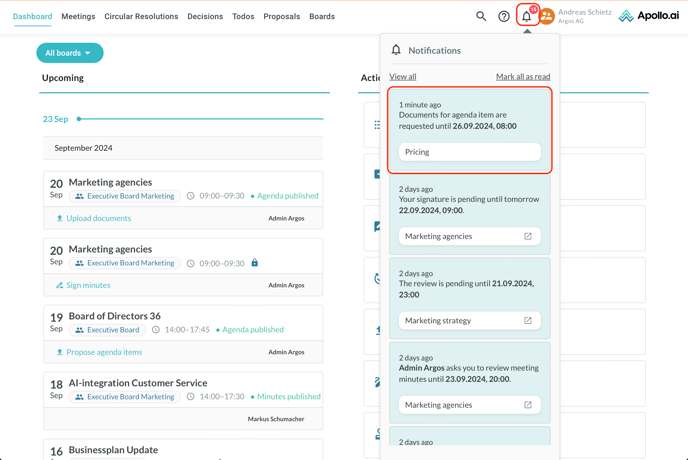This screenshot has height=460, width=688.
Task: Click lock icon on Marketing agencies meeting
Action: click(255, 263)
